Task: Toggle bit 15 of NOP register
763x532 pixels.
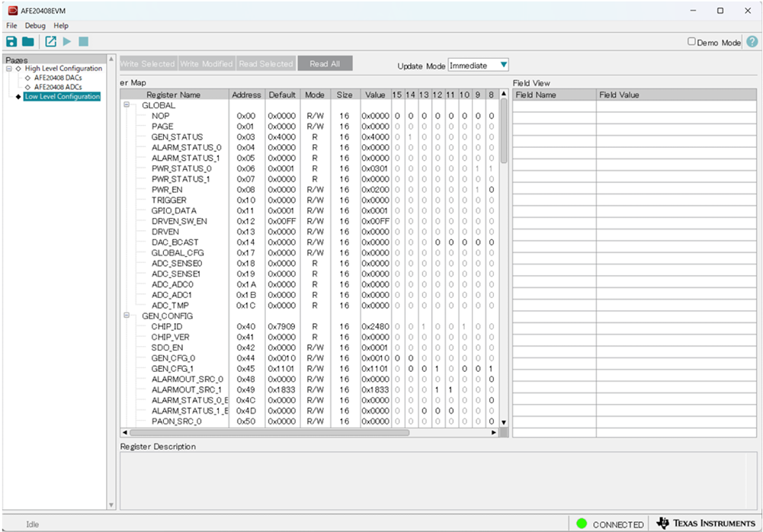Action: 398,116
